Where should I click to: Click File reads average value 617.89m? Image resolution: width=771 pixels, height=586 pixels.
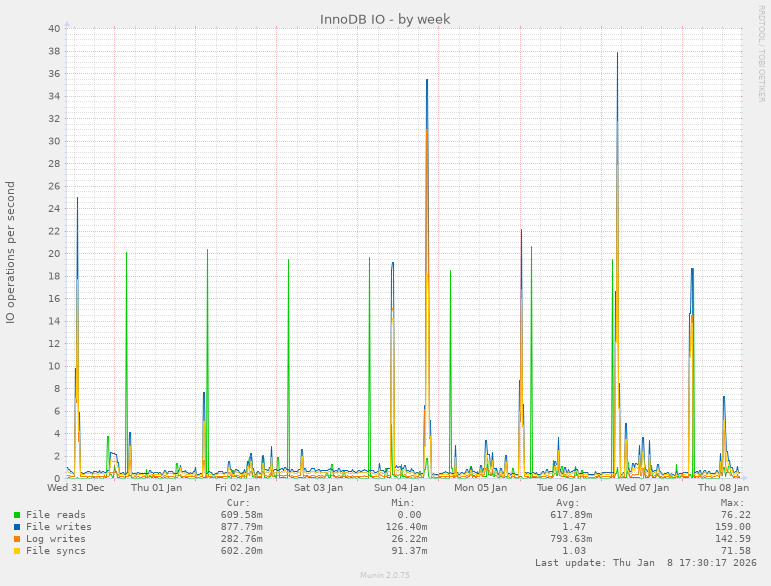pyautogui.click(x=571, y=515)
